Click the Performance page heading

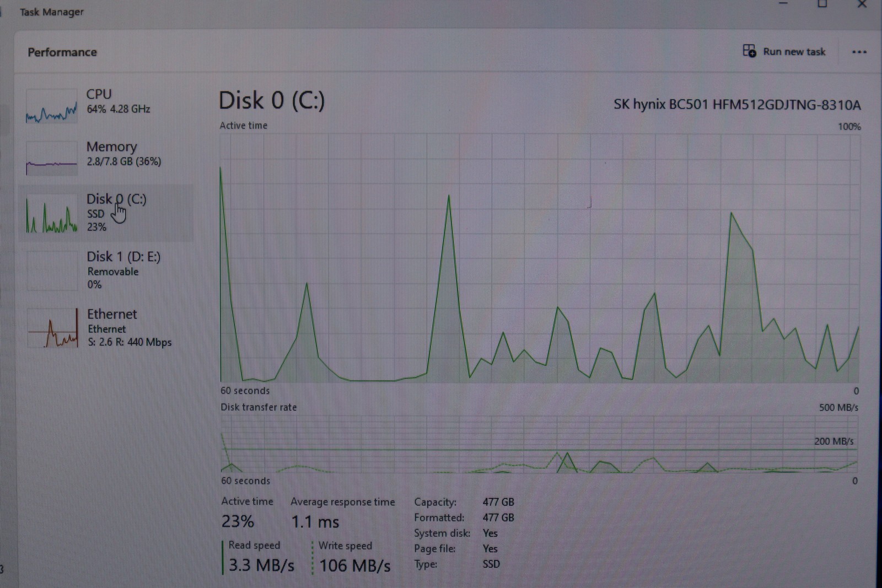point(62,52)
